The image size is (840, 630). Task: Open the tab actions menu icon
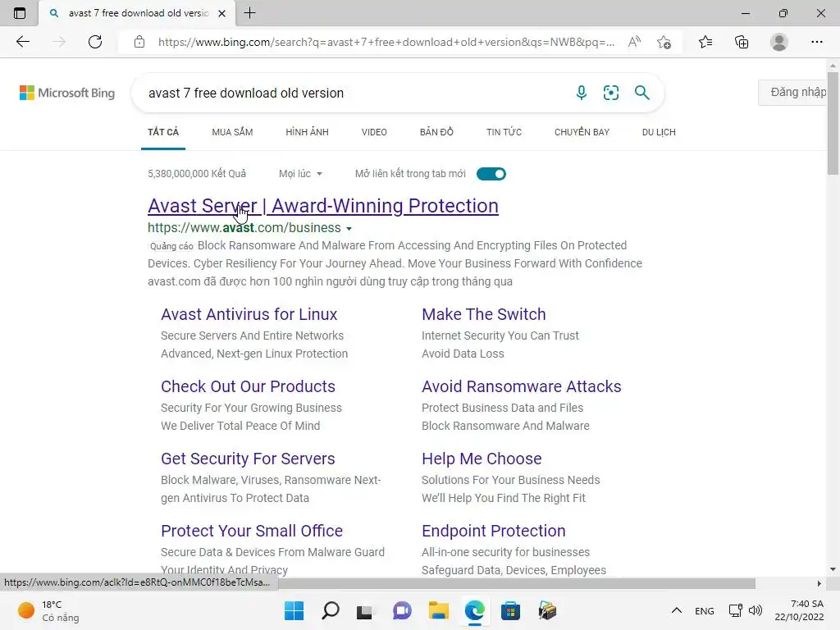click(x=20, y=13)
